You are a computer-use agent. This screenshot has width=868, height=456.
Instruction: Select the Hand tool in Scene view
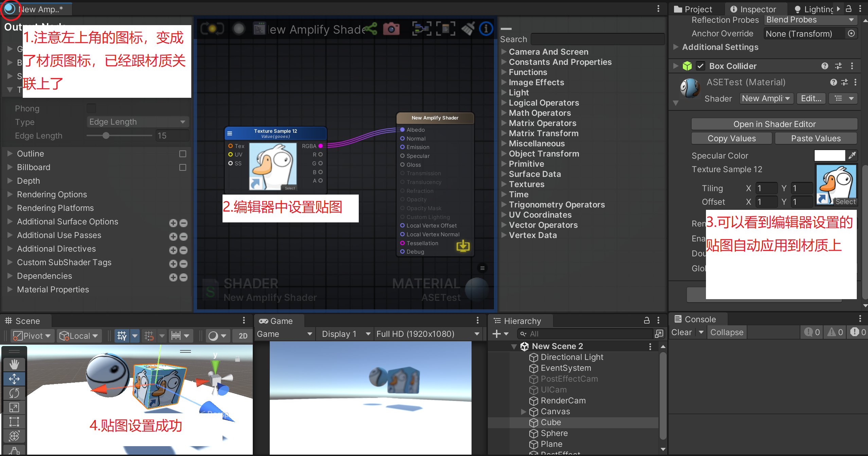(14, 365)
